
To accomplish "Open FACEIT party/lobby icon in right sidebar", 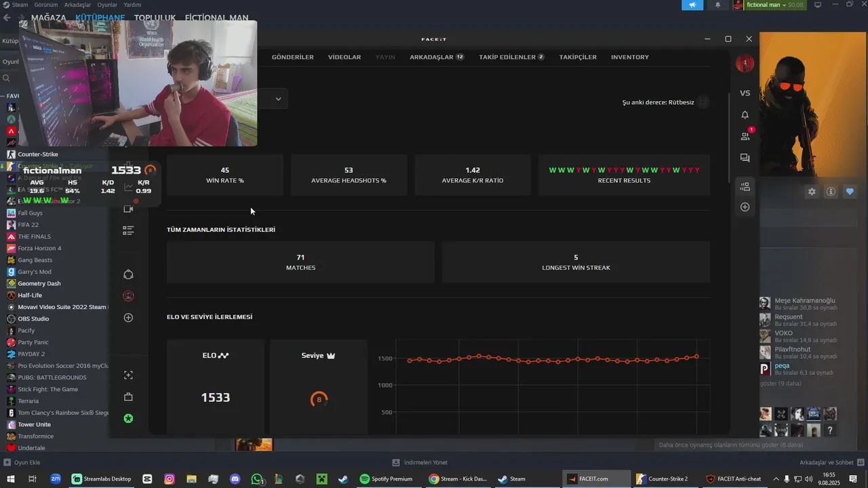I will [x=745, y=186].
